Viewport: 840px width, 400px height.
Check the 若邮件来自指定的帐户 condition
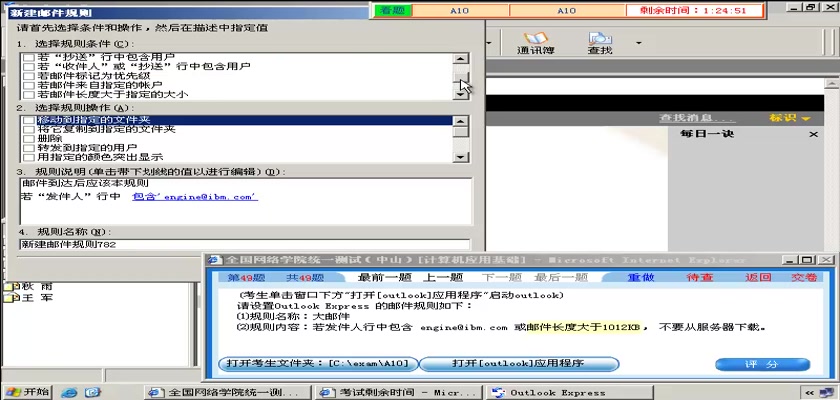point(28,85)
